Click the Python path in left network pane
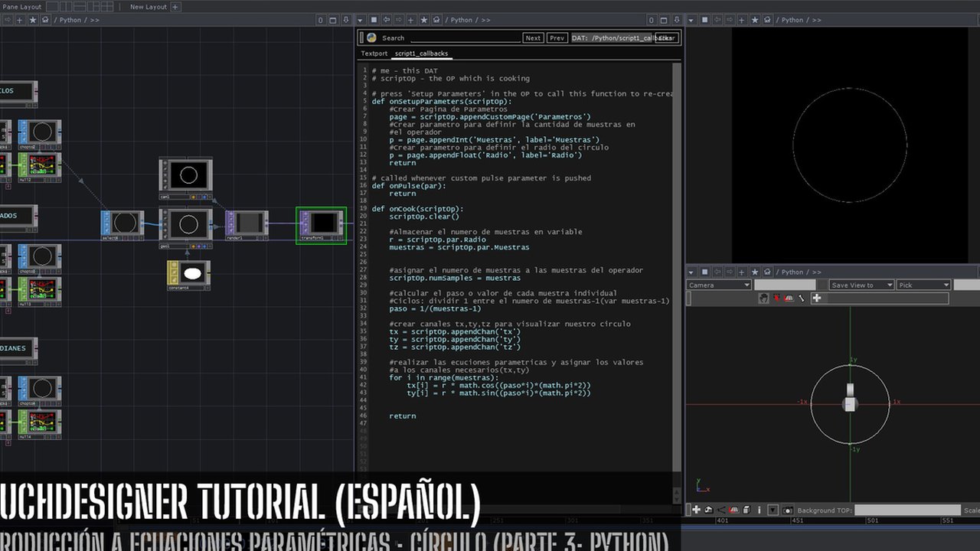980x551 pixels. pyautogui.click(x=70, y=20)
